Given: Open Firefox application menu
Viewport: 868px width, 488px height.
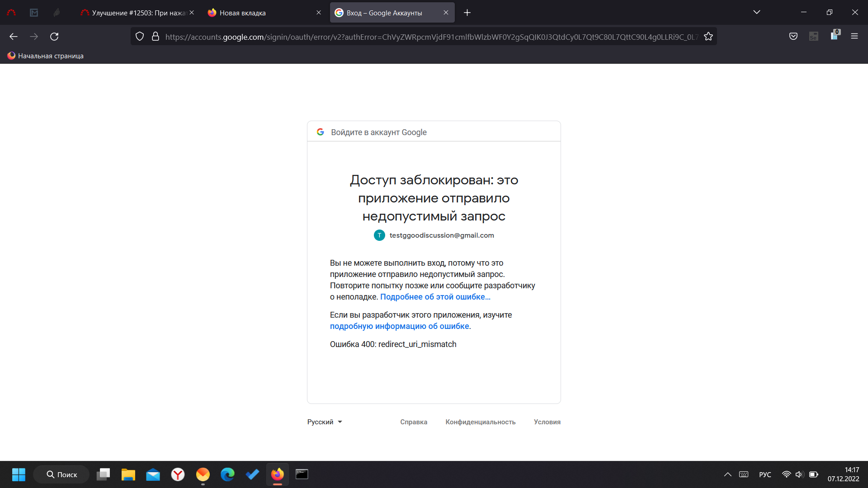Looking at the screenshot, I should pyautogui.click(x=854, y=37).
